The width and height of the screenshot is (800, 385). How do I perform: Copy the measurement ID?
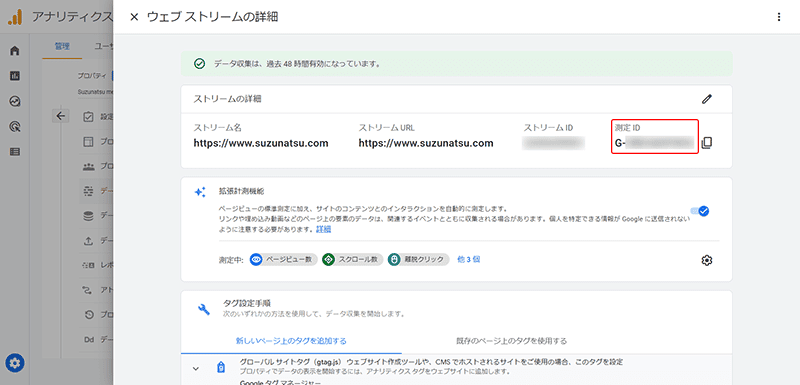click(x=707, y=143)
